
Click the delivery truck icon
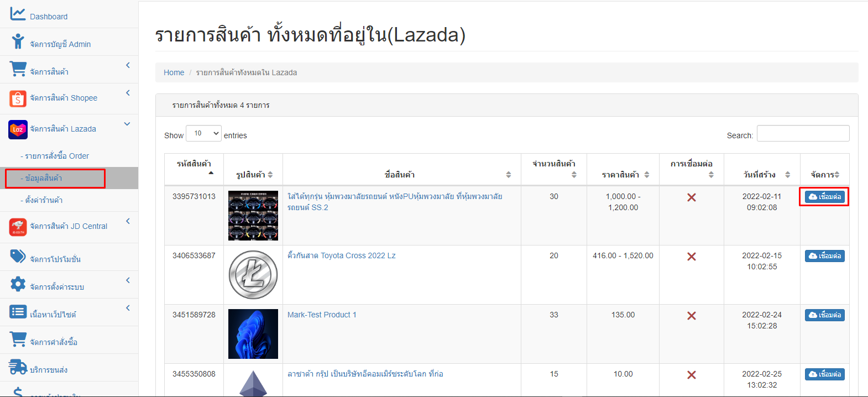coord(18,367)
